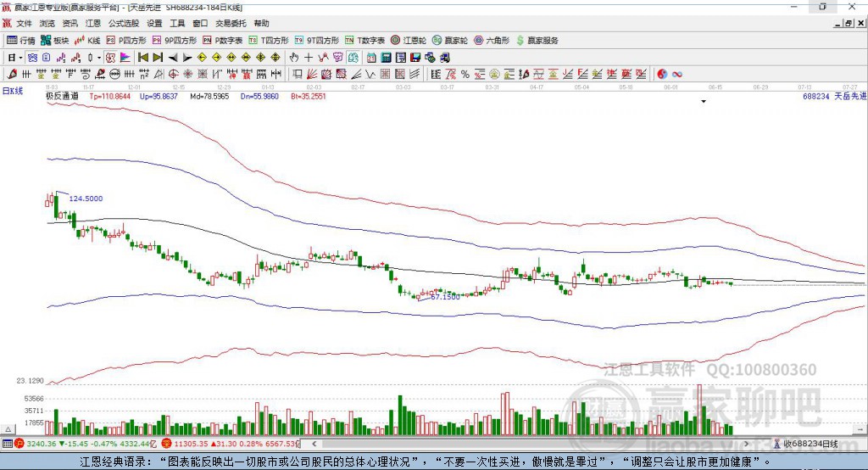
Task: Click the calendar date icon
Action: (371, 58)
